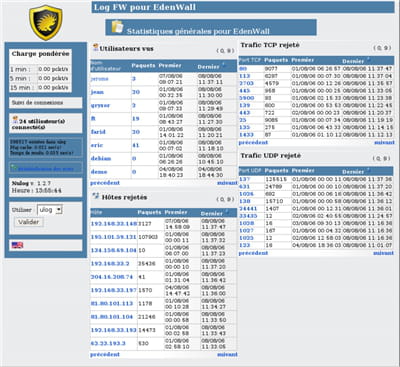Open rejected host 81.80.101.104
This screenshot has height=367, width=400.
click(112, 317)
